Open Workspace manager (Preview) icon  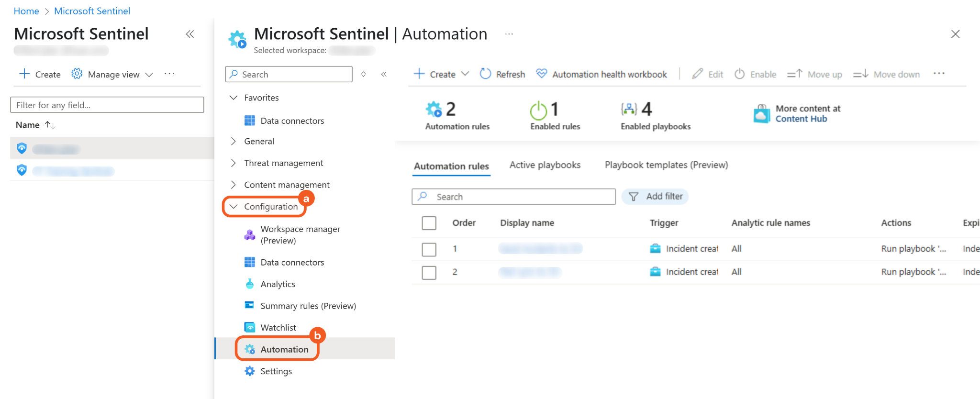[x=250, y=235]
